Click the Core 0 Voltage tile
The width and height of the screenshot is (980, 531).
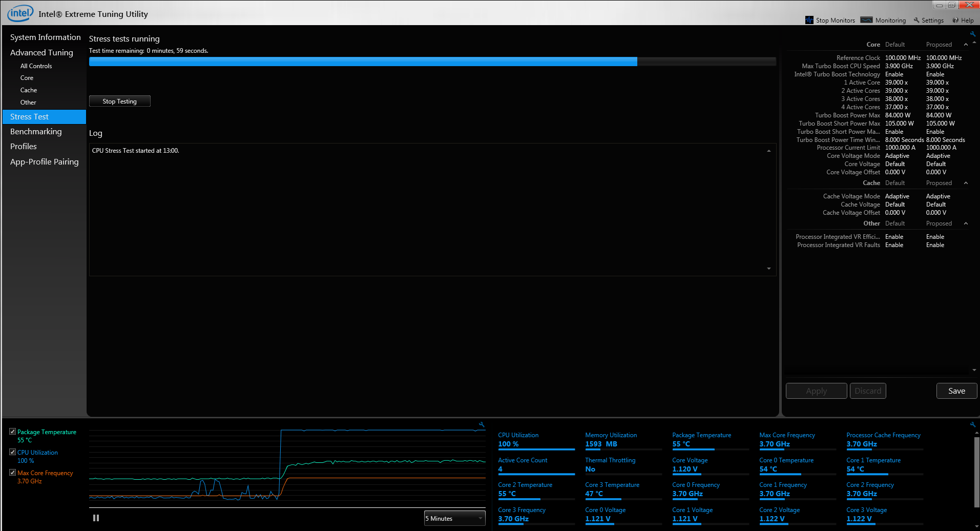[x=623, y=515]
